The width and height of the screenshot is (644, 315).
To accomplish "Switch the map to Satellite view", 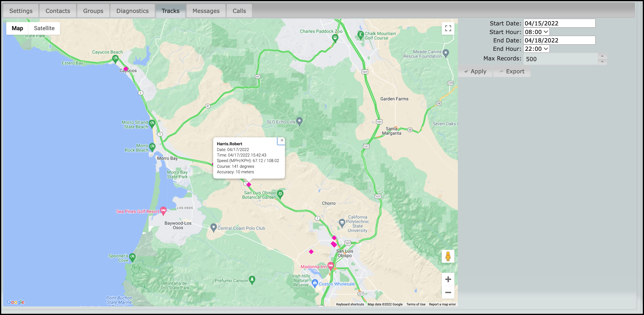I will (44, 28).
